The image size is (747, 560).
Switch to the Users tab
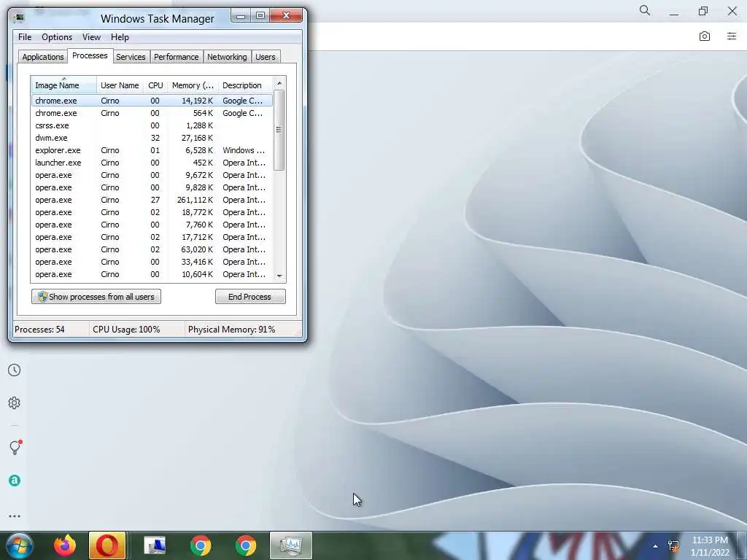point(266,57)
